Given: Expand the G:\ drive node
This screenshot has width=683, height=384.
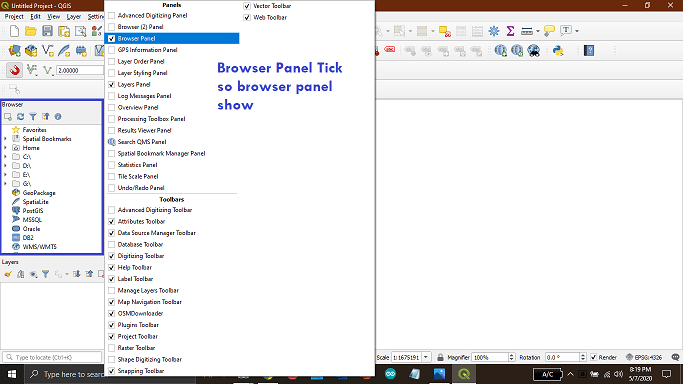Looking at the screenshot, I should click(5, 184).
